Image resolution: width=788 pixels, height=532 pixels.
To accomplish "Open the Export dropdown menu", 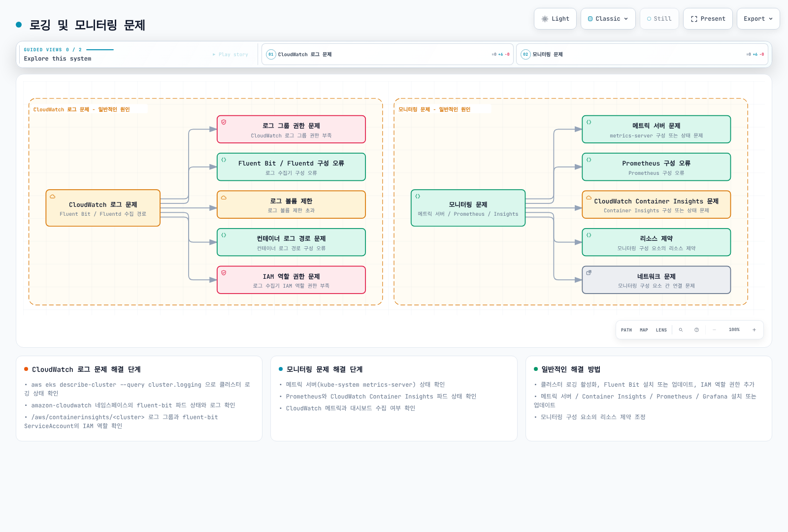I will point(758,19).
